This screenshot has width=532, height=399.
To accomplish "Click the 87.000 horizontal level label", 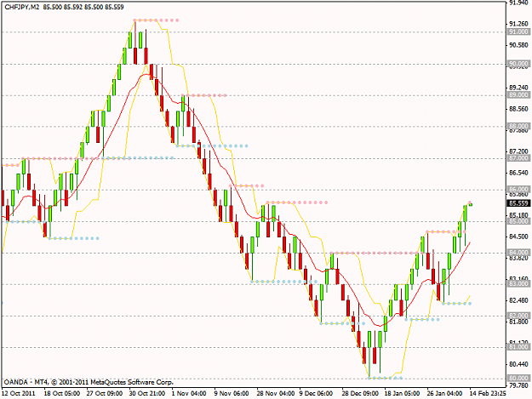I will [x=518, y=158].
